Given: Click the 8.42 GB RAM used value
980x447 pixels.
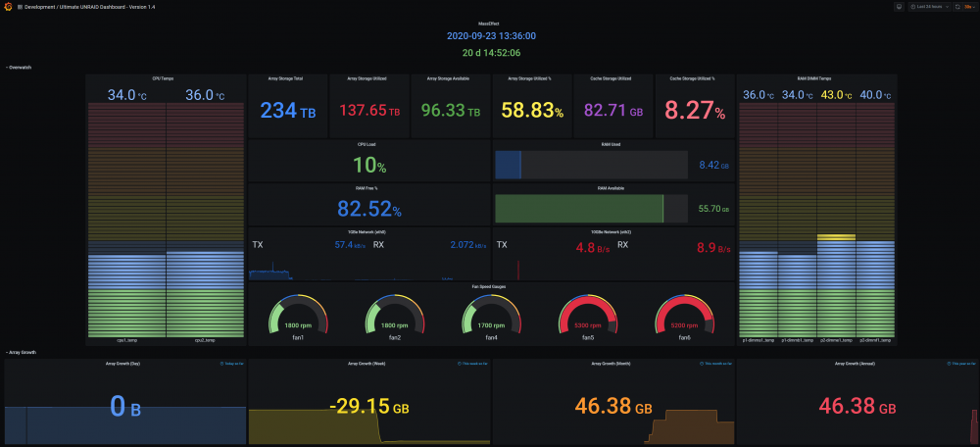Looking at the screenshot, I should click(713, 166).
